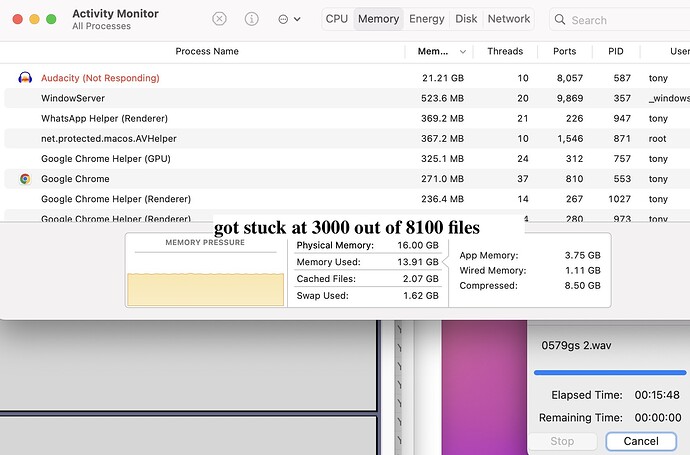This screenshot has height=455, width=690.
Task: Sort by the Ports column
Action: 565,51
